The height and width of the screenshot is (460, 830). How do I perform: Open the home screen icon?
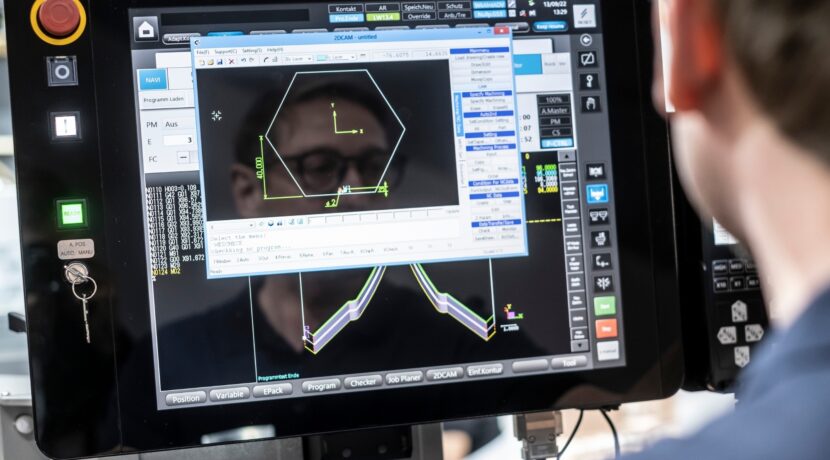pyautogui.click(x=146, y=30)
